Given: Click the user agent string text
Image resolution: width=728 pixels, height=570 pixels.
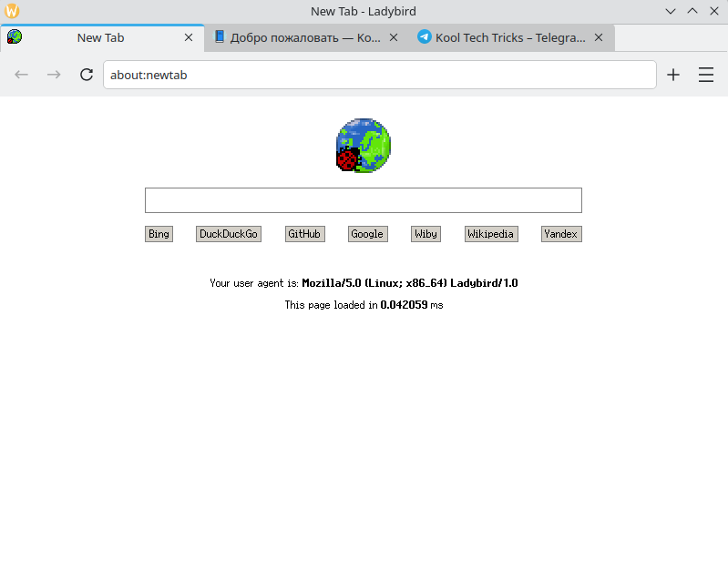Looking at the screenshot, I should [x=409, y=283].
